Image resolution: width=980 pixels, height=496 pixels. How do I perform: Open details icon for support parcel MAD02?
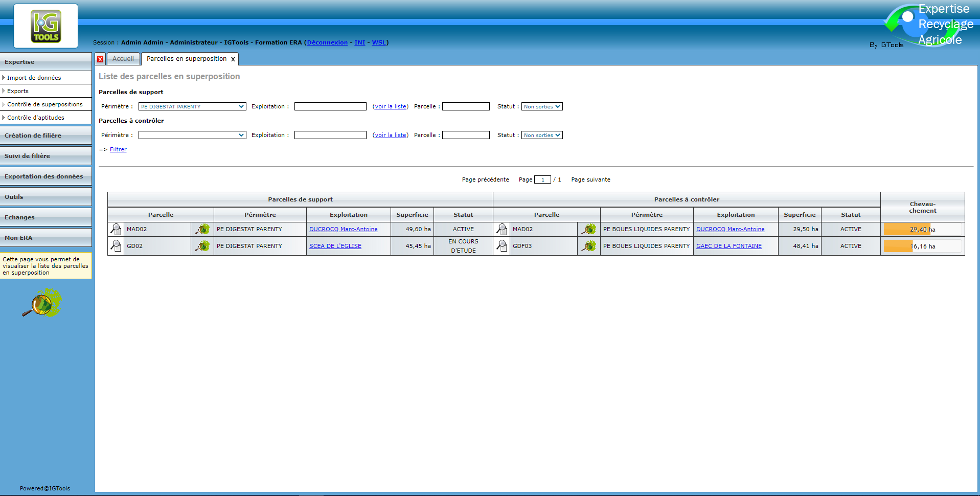116,229
